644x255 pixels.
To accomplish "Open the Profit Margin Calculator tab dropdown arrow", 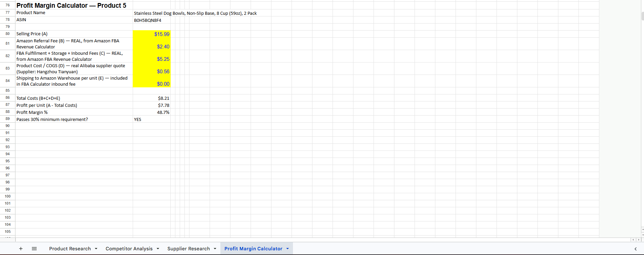I will tap(288, 249).
